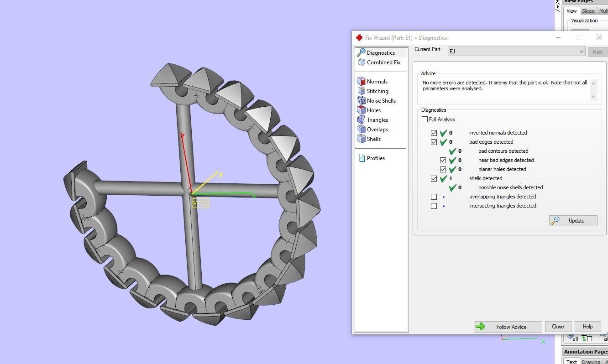The image size is (608, 364).
Task: Click up arrow of Advice text scrollbar
Action: coord(593,83)
